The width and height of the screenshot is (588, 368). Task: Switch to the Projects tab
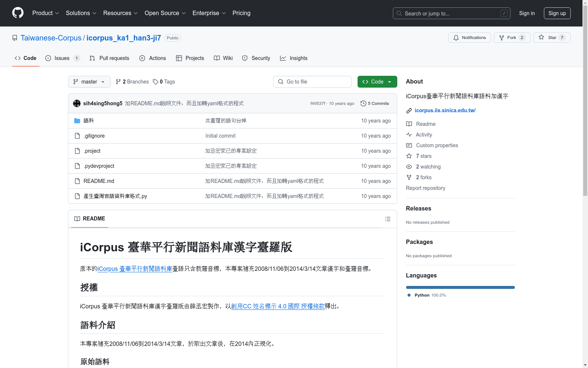click(190, 58)
